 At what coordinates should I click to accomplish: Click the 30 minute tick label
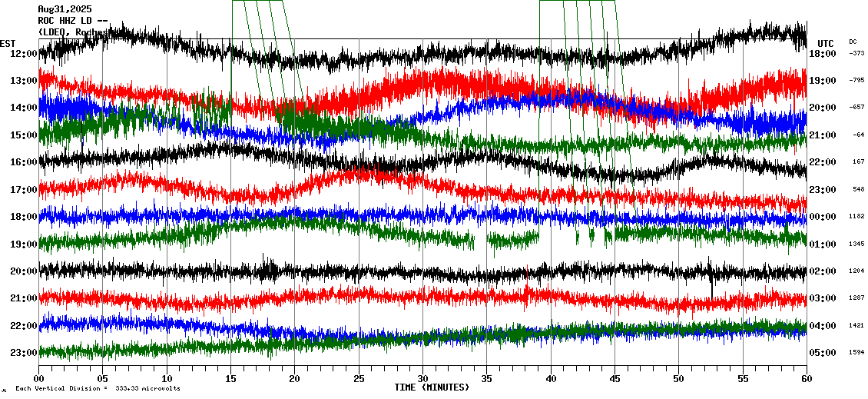pyautogui.click(x=422, y=379)
